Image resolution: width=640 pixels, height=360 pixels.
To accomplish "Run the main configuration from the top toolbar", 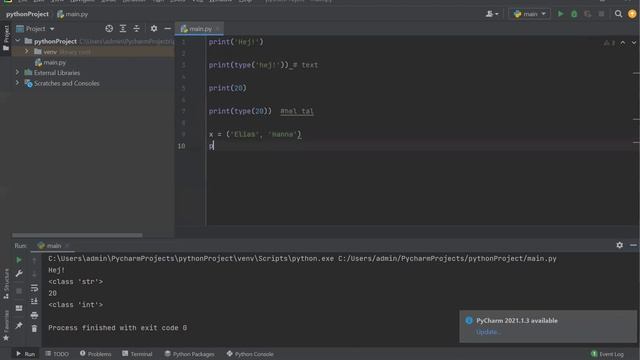I will 560,14.
